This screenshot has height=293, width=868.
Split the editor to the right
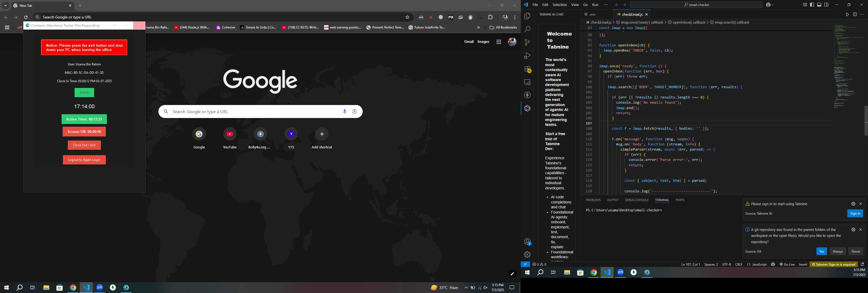click(x=855, y=14)
